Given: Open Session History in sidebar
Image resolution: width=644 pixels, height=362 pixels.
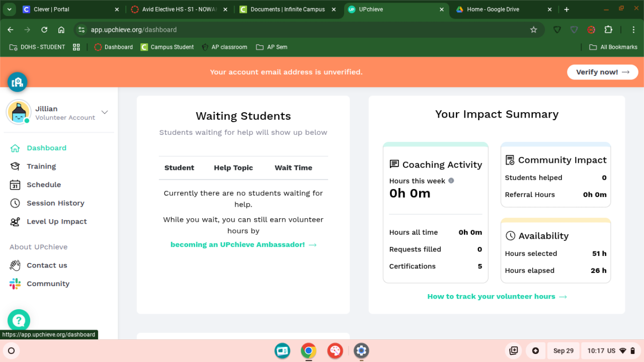Looking at the screenshot, I should 47,203.
